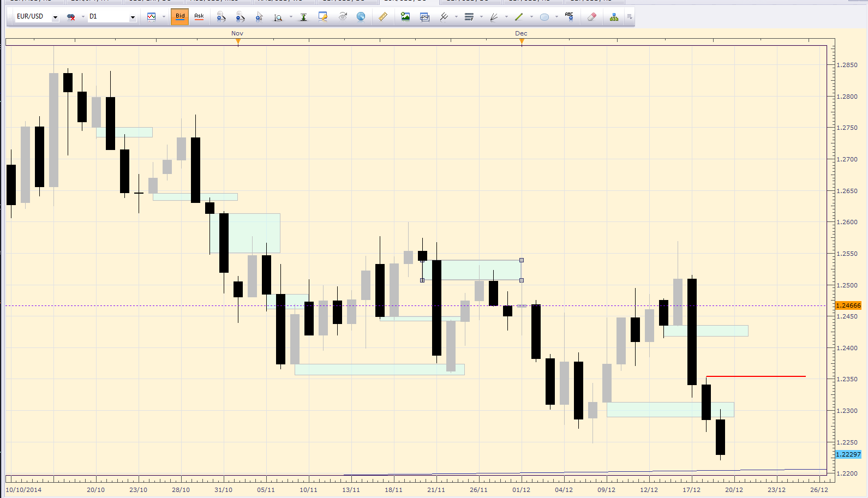Select the Fibonacci lines tool

tap(469, 17)
